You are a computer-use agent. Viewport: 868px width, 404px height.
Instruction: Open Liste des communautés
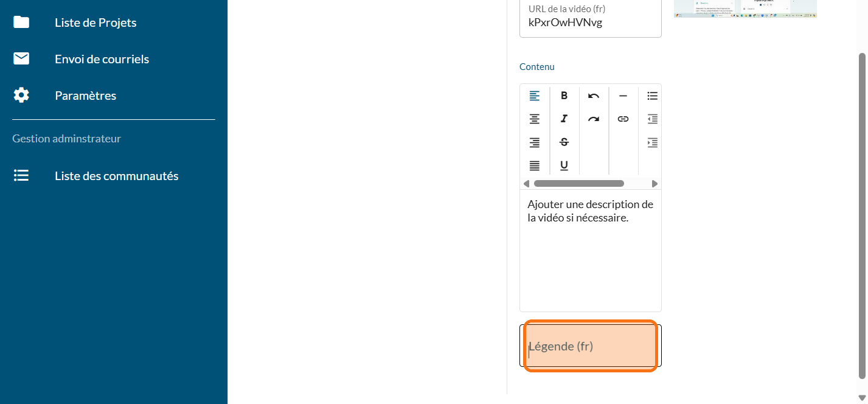(x=116, y=176)
